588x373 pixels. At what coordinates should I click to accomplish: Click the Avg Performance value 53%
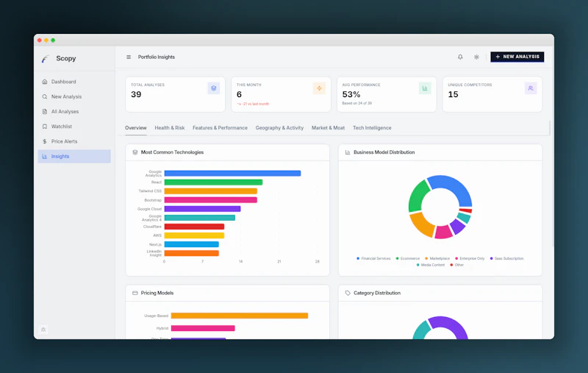pyautogui.click(x=351, y=95)
